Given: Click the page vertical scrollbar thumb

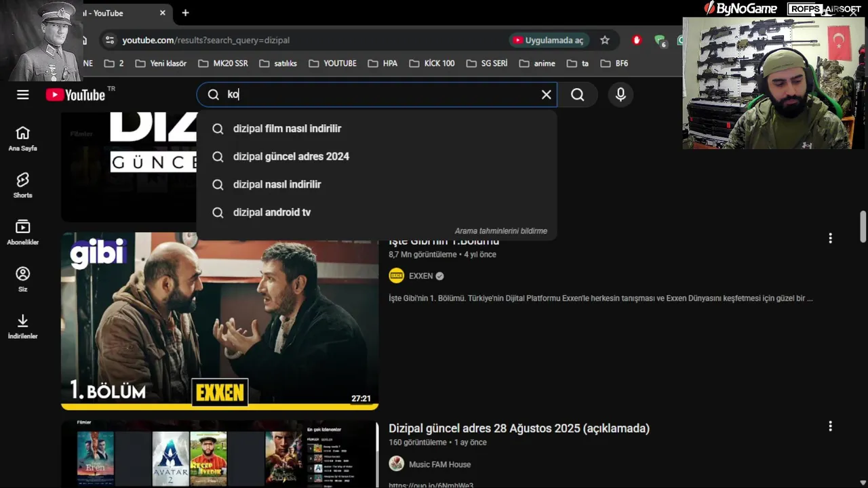Looking at the screenshot, I should (863, 226).
